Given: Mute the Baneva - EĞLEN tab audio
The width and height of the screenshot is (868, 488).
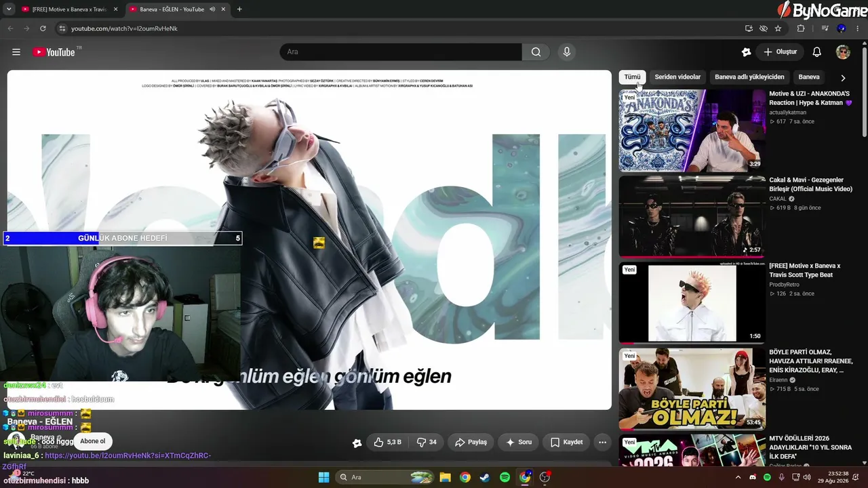Looking at the screenshot, I should pos(213,9).
